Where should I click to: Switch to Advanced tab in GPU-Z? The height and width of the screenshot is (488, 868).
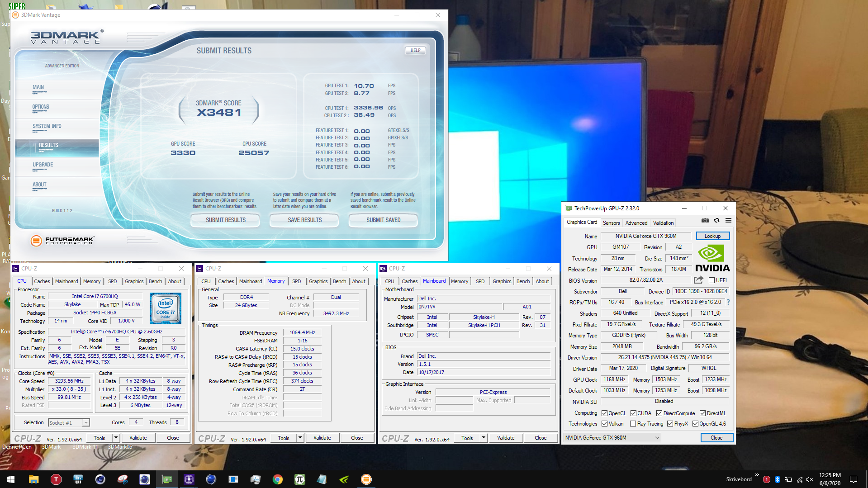pyautogui.click(x=636, y=223)
